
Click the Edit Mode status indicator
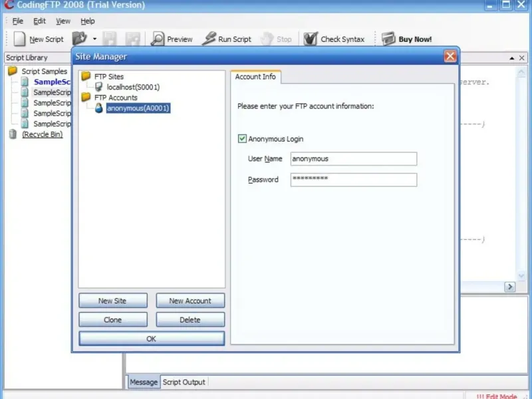coord(497,396)
